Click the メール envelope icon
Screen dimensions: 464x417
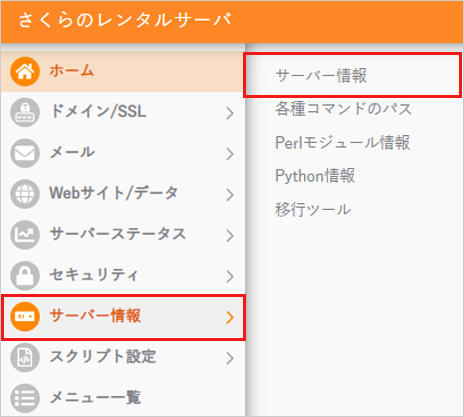tap(25, 153)
